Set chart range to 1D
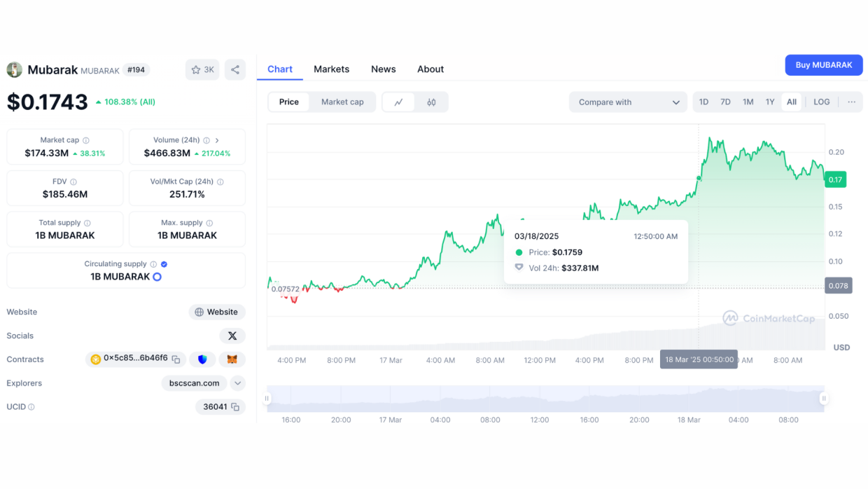Image resolution: width=868 pixels, height=489 pixels. pyautogui.click(x=703, y=102)
